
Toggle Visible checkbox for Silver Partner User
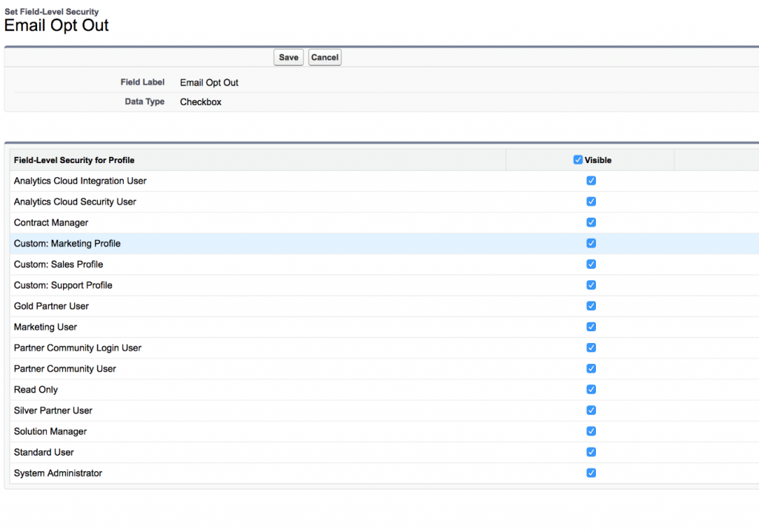591,410
